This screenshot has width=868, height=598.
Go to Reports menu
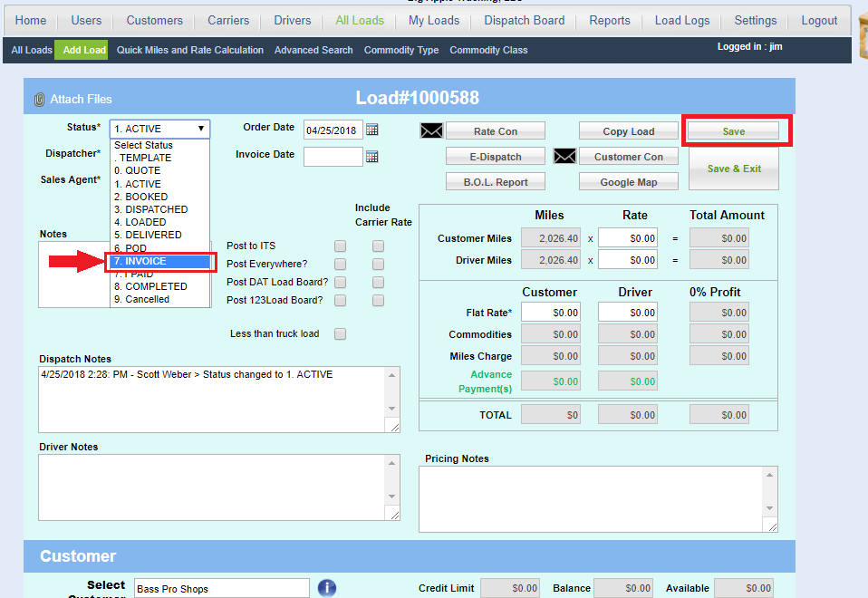(x=610, y=21)
